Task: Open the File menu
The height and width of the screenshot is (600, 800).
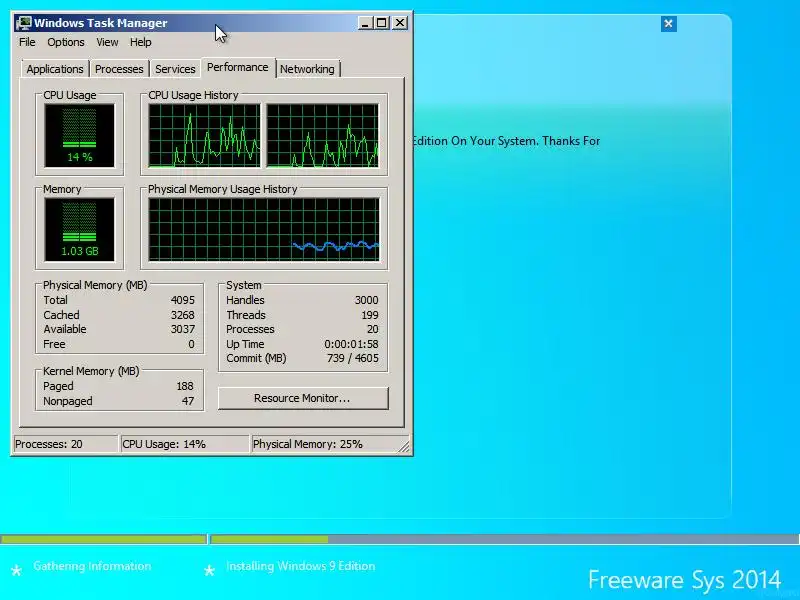Action: point(27,42)
